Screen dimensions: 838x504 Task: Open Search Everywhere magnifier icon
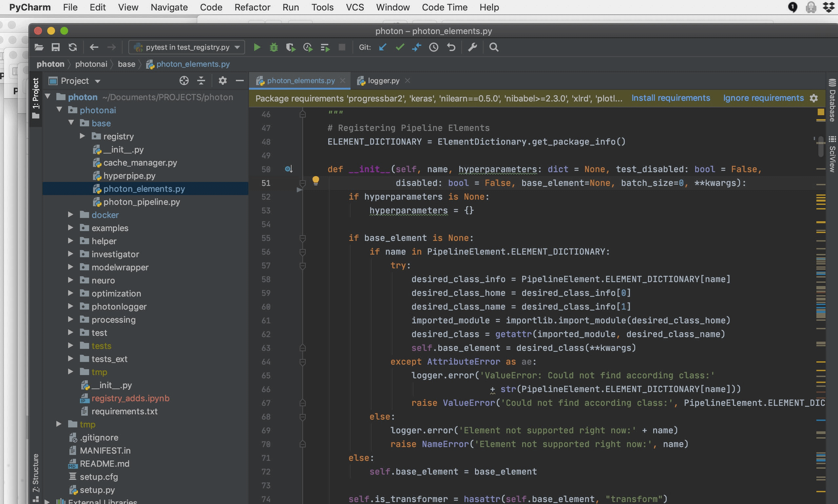point(494,47)
